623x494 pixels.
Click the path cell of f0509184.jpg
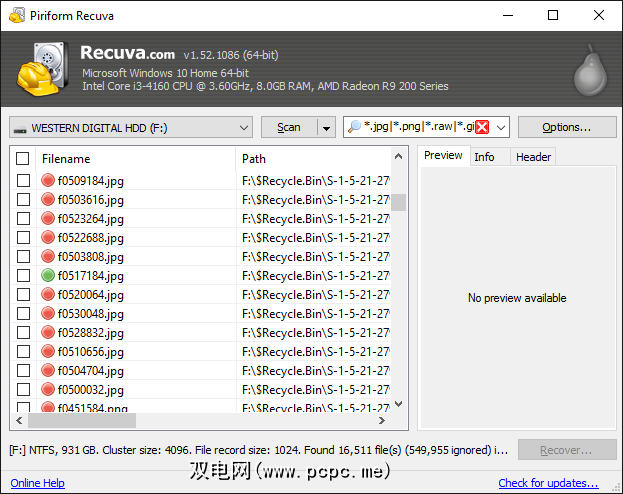314,181
